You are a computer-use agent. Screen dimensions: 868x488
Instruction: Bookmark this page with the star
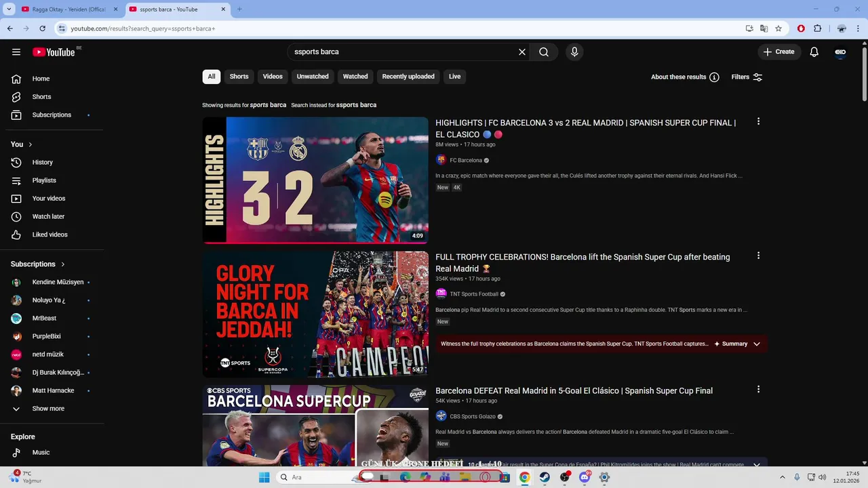coord(778,28)
